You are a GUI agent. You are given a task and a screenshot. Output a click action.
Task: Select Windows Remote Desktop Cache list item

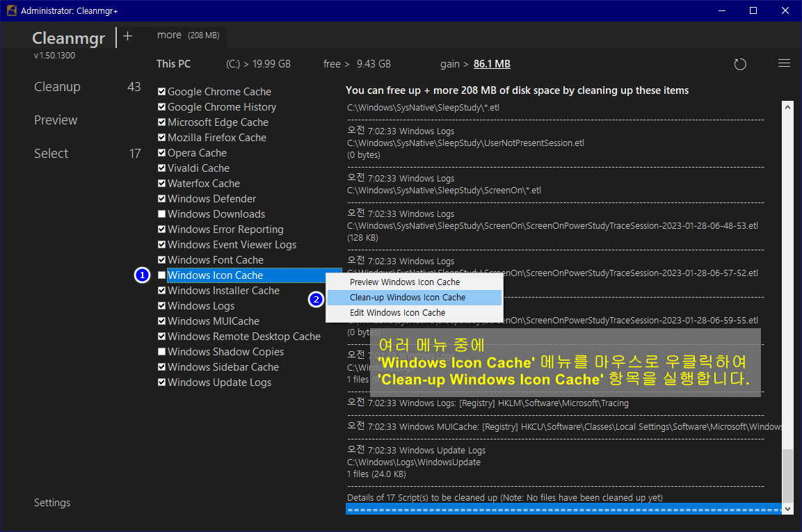point(244,337)
